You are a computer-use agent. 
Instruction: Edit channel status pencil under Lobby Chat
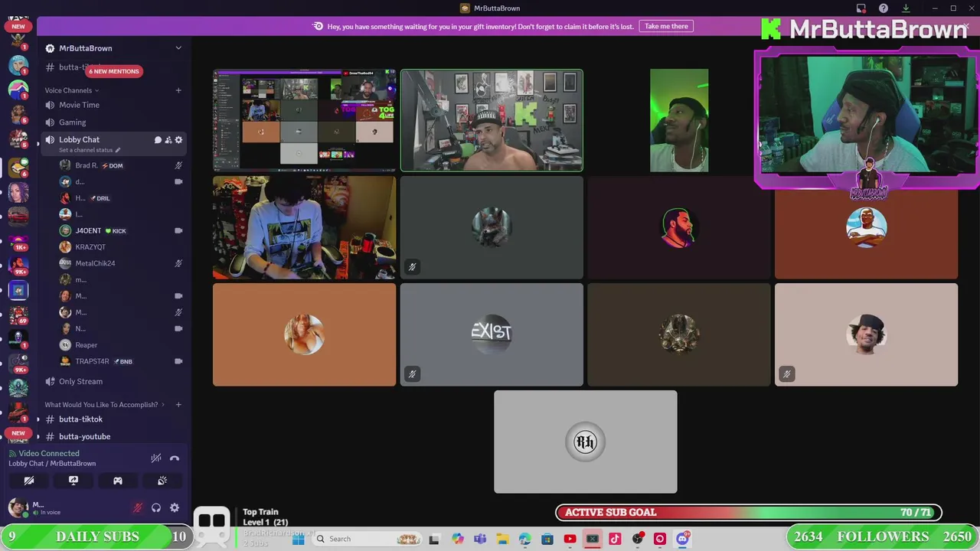click(118, 150)
